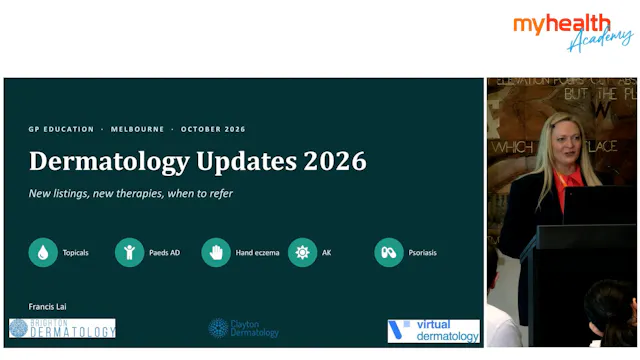Click the Brighton Dermatology logo
This screenshot has height=360, width=640.
click(62, 328)
